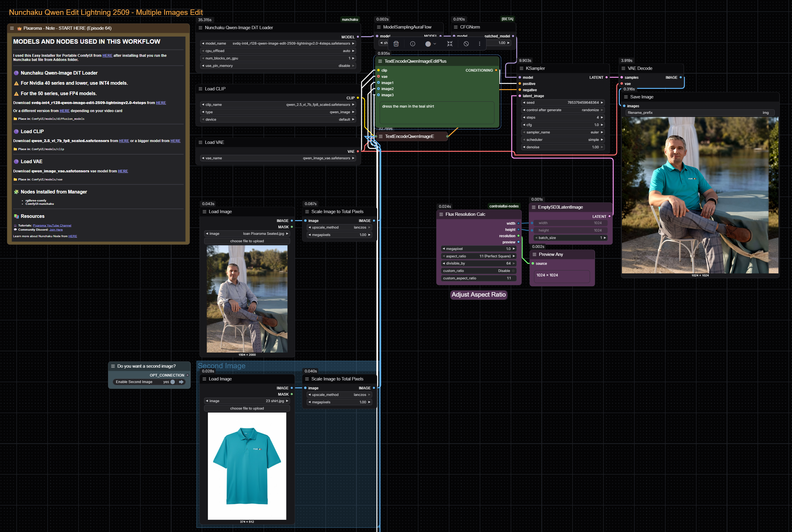Open the aspect_ratio combo box
The height and width of the screenshot is (532, 792).
[x=478, y=256]
